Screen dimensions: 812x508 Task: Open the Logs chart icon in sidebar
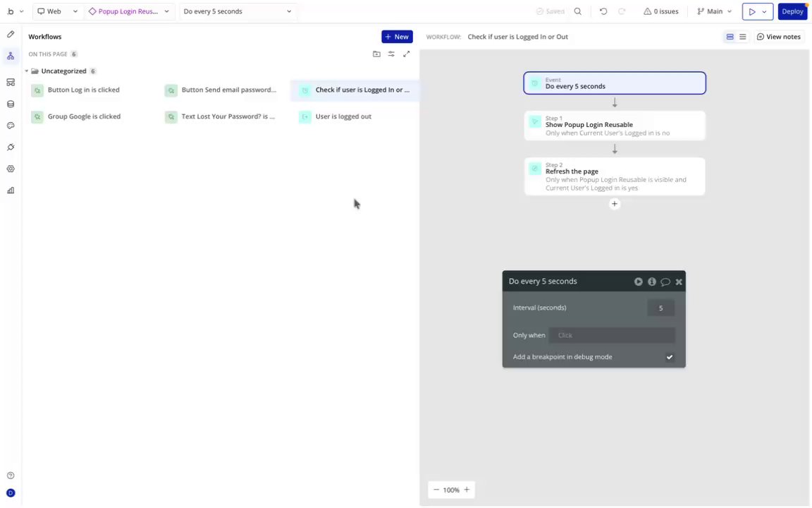click(11, 190)
